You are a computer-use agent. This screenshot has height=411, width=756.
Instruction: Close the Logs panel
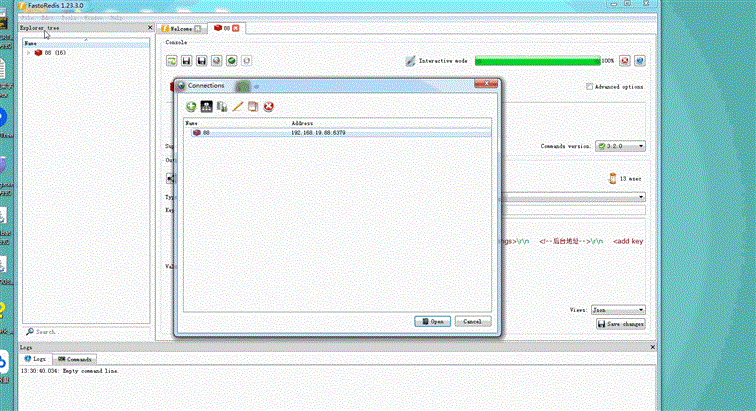click(x=652, y=347)
